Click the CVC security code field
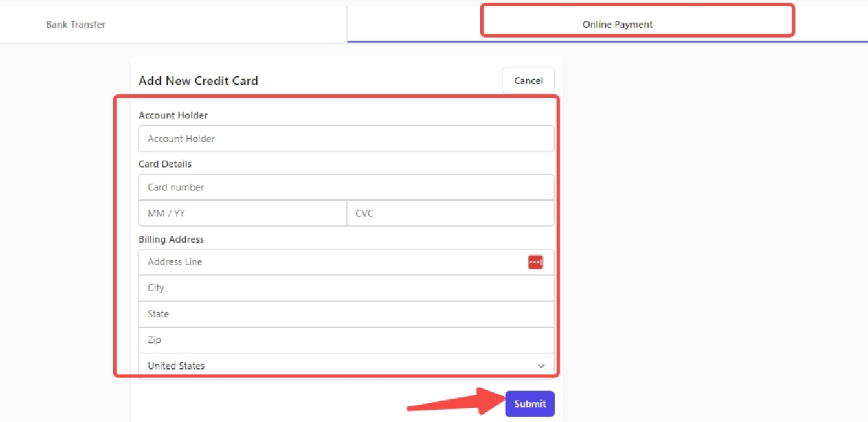Image resolution: width=868 pixels, height=422 pixels. pos(451,213)
